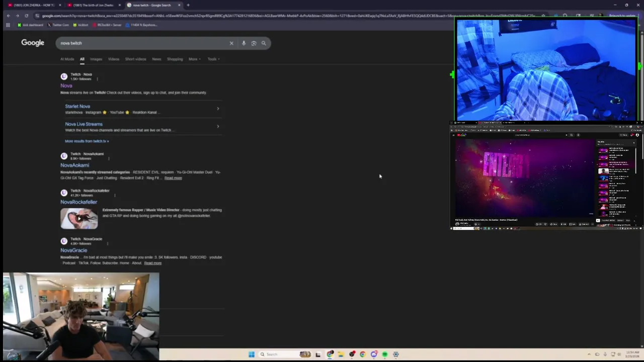This screenshot has height=362, width=644.
Task: Select the Images search tab
Action: click(96, 59)
